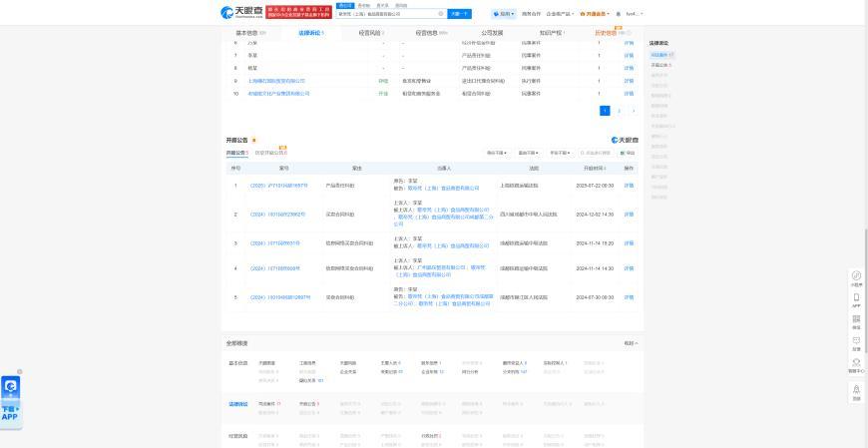
Task: Switch to the 经营风险 main tab
Action: [x=371, y=33]
